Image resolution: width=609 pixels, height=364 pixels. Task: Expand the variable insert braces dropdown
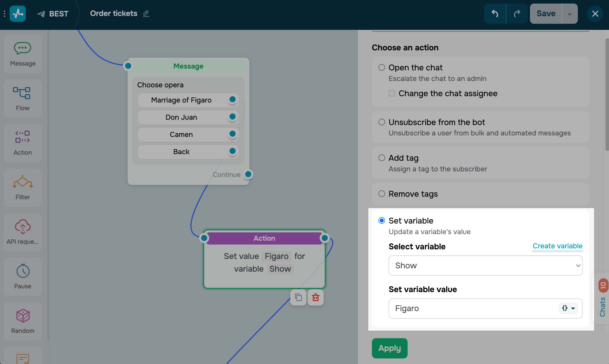[x=568, y=308]
